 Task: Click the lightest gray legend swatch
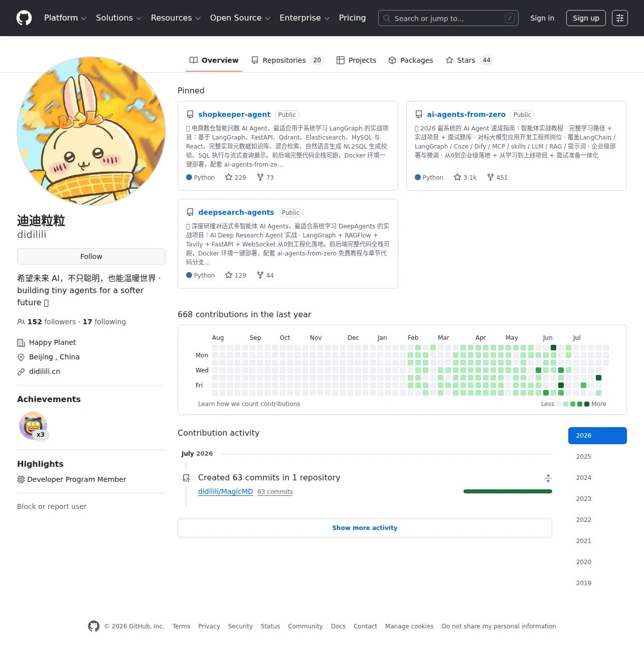(559, 404)
